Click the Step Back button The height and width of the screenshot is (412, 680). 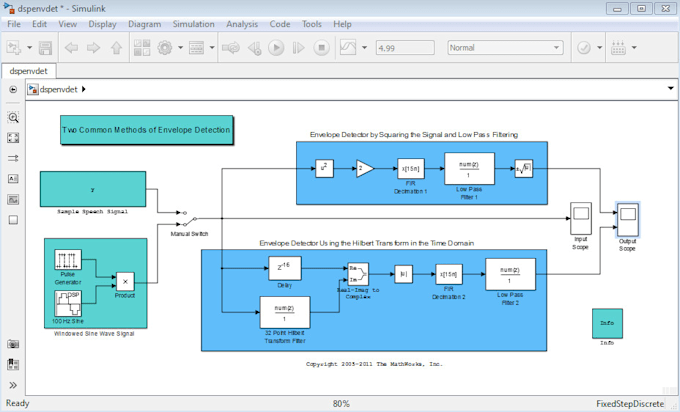[x=255, y=48]
